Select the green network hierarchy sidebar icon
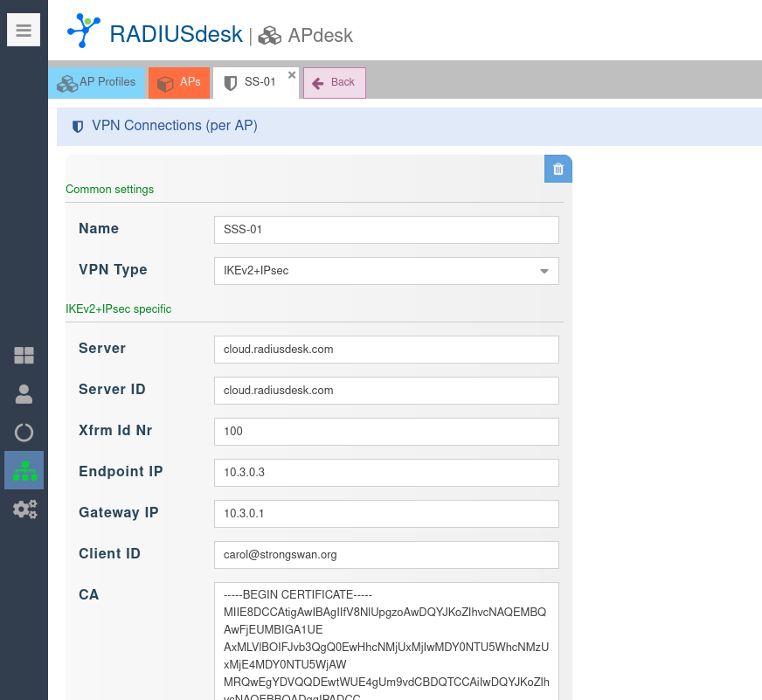The width and height of the screenshot is (762, 700). tap(24, 471)
